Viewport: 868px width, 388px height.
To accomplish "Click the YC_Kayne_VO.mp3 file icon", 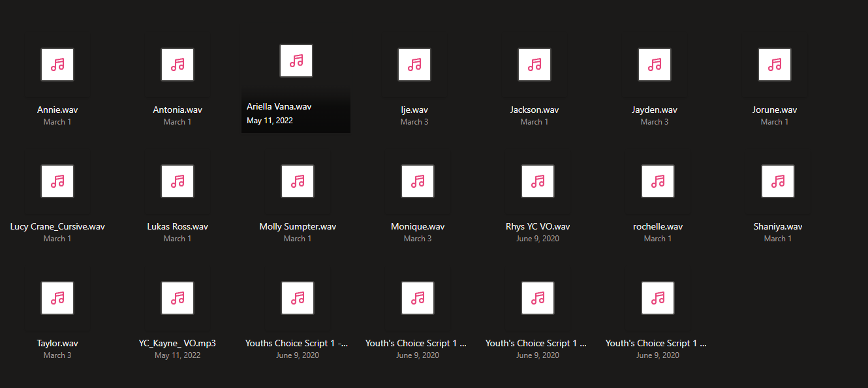I will click(178, 298).
